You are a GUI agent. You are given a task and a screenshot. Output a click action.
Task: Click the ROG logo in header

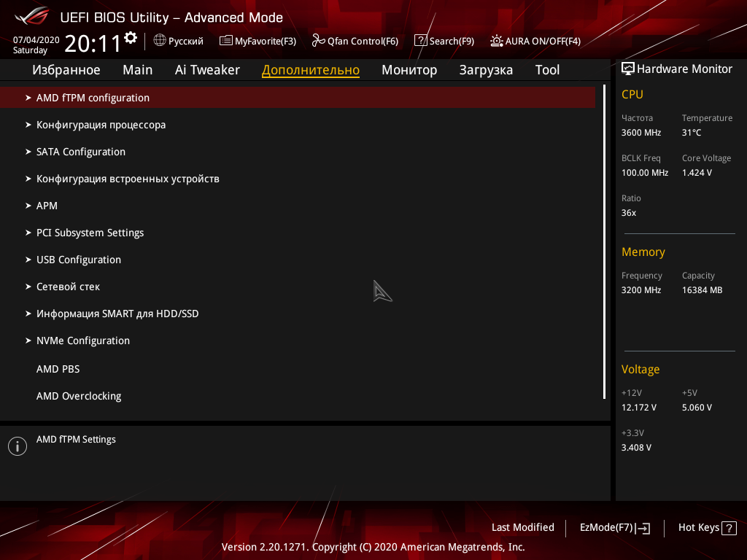coord(31,16)
